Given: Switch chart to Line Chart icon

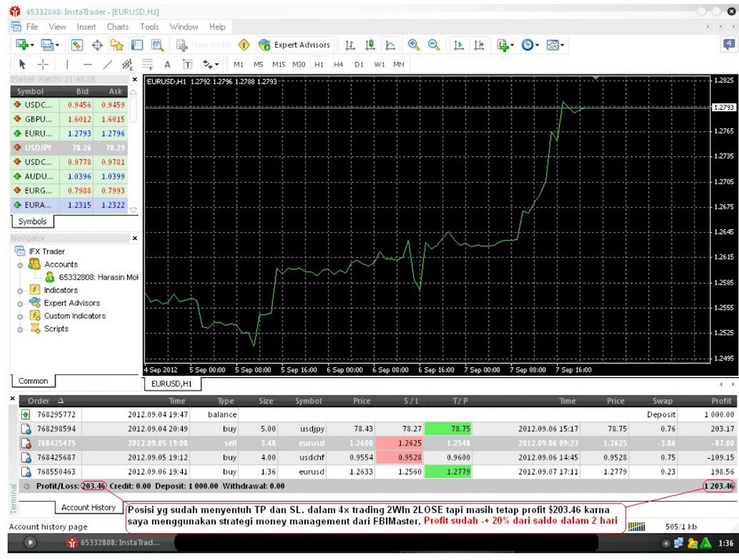Looking at the screenshot, I should (390, 45).
